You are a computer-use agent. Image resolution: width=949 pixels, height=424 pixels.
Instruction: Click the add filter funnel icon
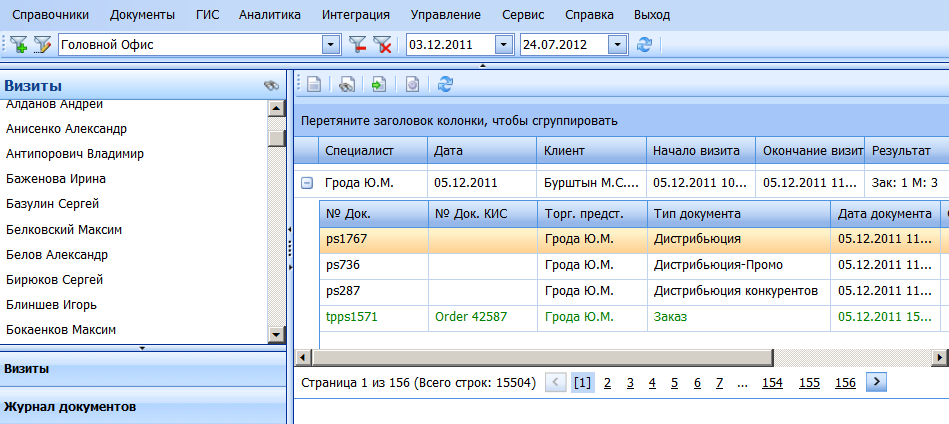(19, 44)
